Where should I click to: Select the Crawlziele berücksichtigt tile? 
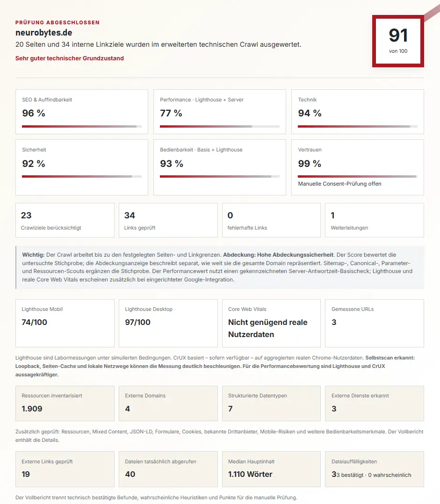65,220
